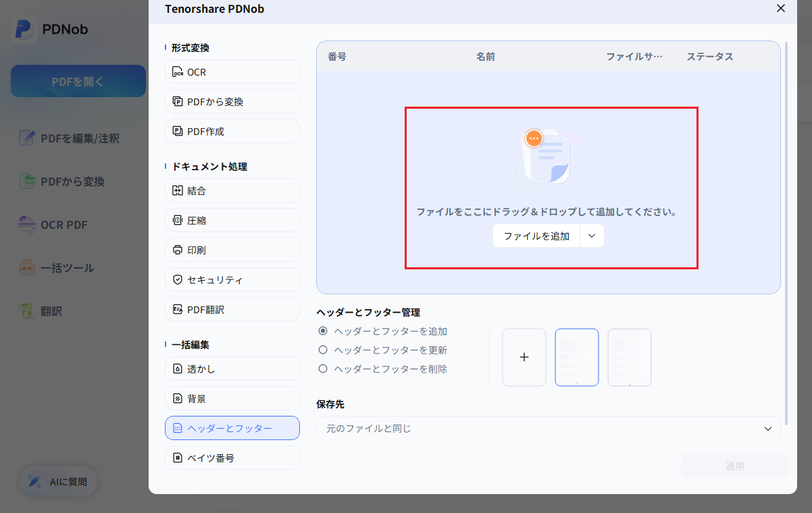Click the セキュリティ shield icon

[178, 280]
